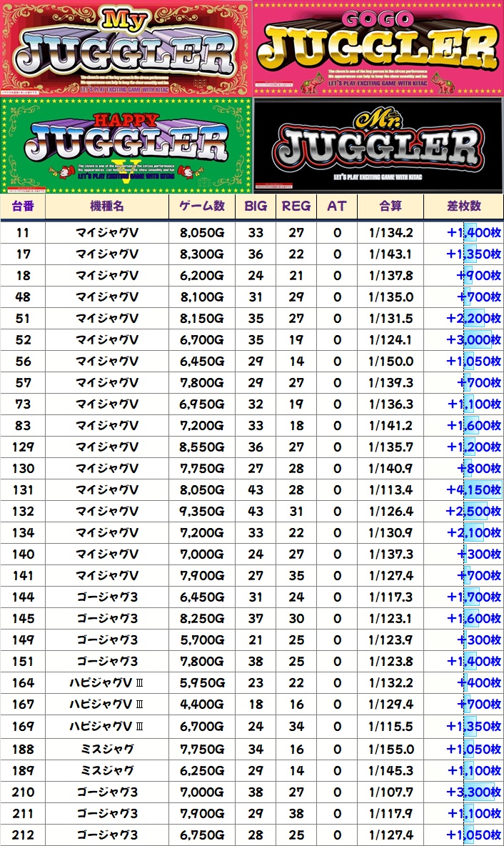This screenshot has height=846, width=504.
Task: Click the 合算 column header
Action: click(390, 206)
